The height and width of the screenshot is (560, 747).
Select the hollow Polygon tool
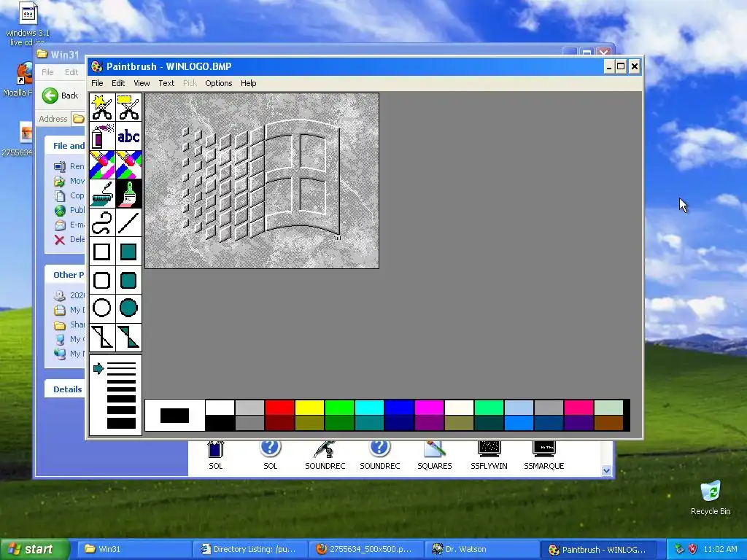click(102, 337)
